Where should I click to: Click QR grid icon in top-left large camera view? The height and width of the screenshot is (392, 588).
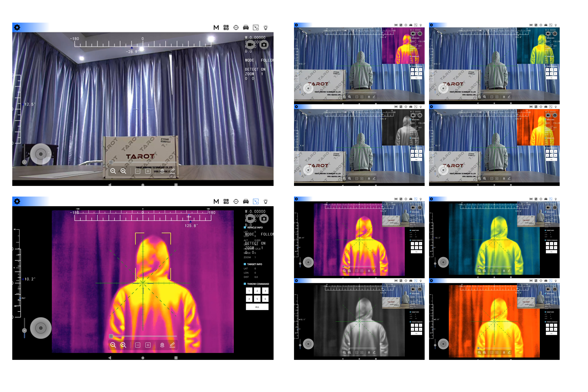[226, 27]
